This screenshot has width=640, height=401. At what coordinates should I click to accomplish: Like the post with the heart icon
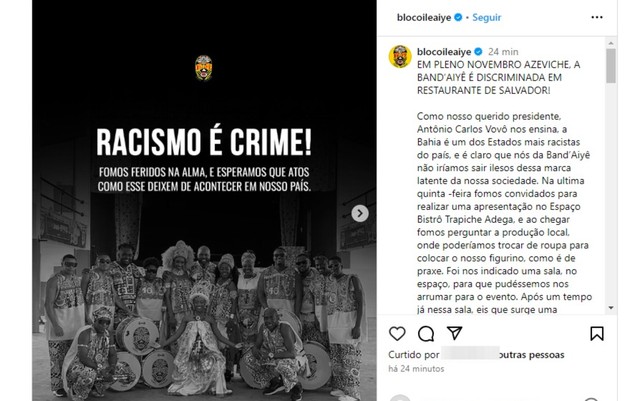(x=397, y=334)
